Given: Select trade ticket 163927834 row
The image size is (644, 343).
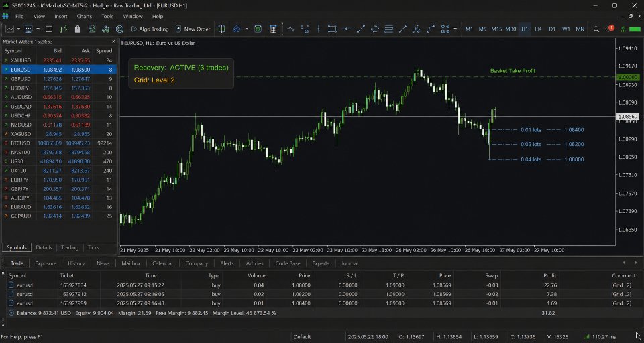Looking at the screenshot, I should point(322,285).
